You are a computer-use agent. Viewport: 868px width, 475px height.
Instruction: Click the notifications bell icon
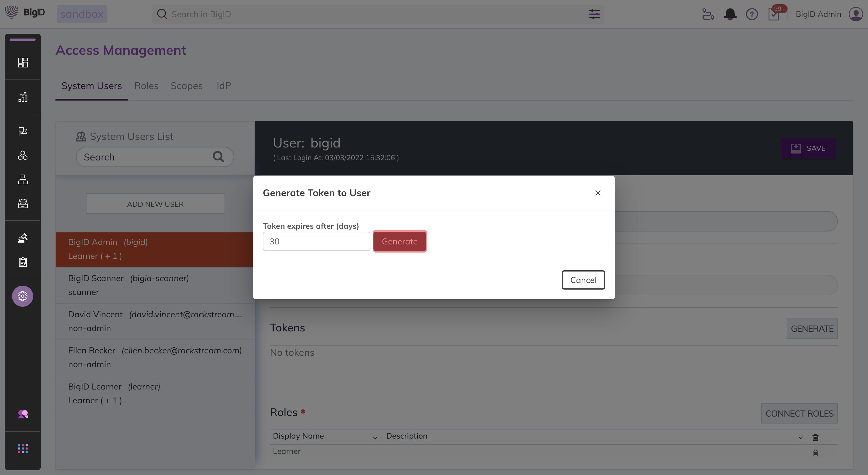pos(730,14)
